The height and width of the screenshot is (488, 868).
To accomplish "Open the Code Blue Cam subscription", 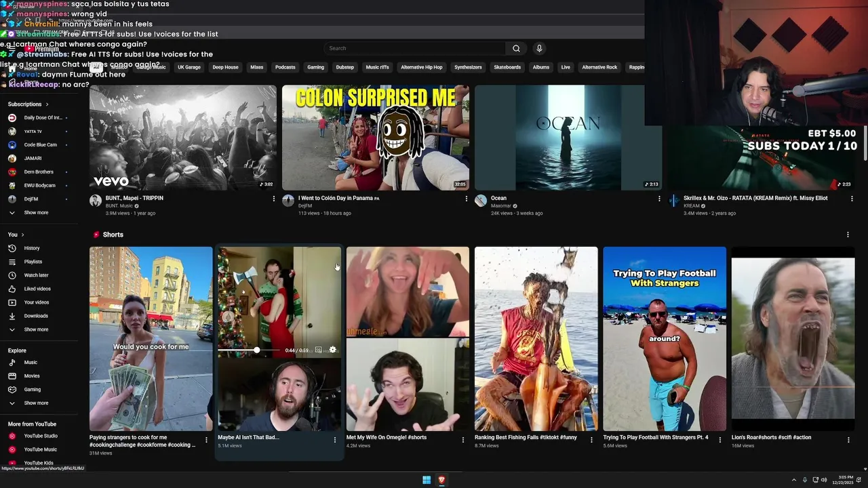I will pyautogui.click(x=40, y=145).
